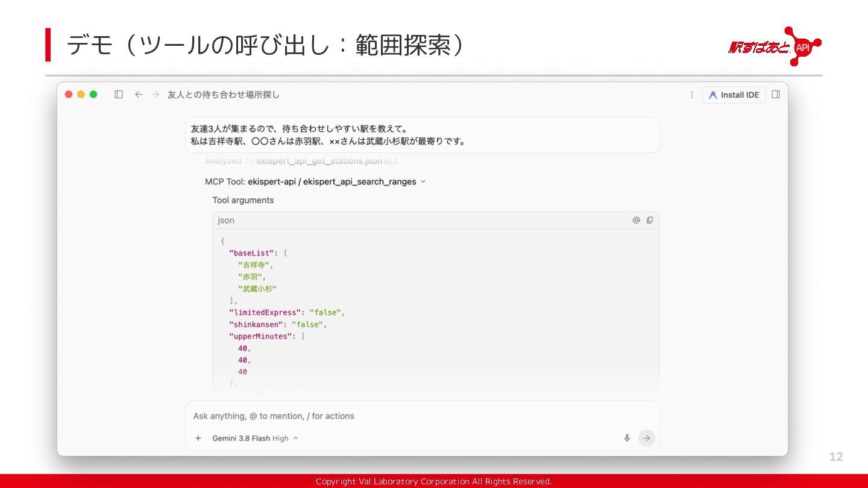Focus the Ask anything input field

(x=422, y=416)
